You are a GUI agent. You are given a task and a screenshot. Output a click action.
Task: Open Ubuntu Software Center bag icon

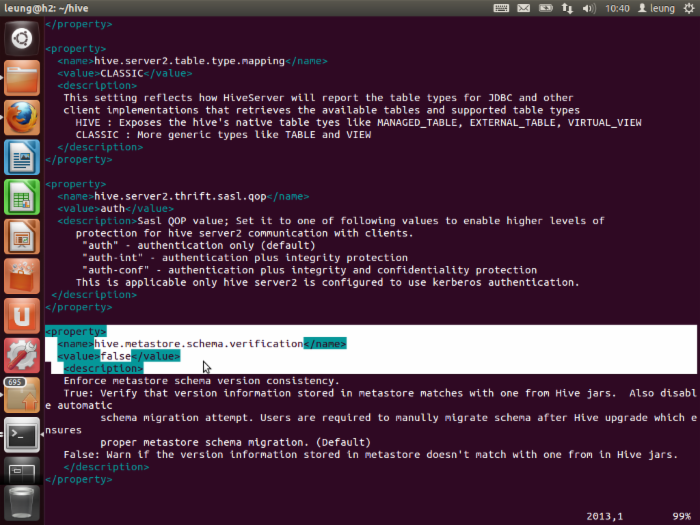(x=21, y=276)
